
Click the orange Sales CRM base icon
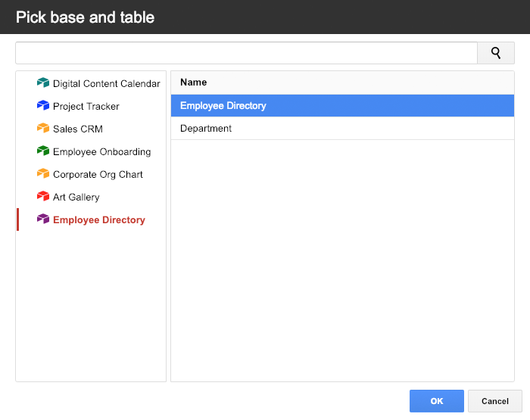[x=43, y=128]
